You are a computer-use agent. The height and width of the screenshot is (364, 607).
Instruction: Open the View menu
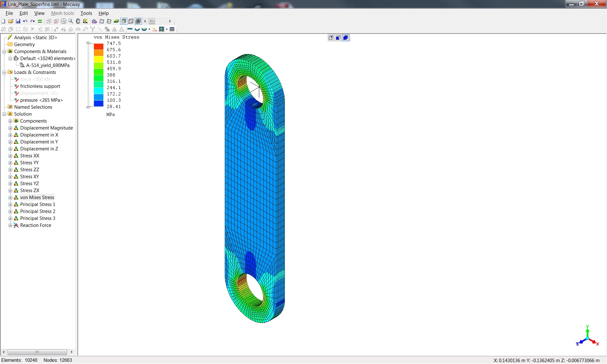pyautogui.click(x=39, y=13)
